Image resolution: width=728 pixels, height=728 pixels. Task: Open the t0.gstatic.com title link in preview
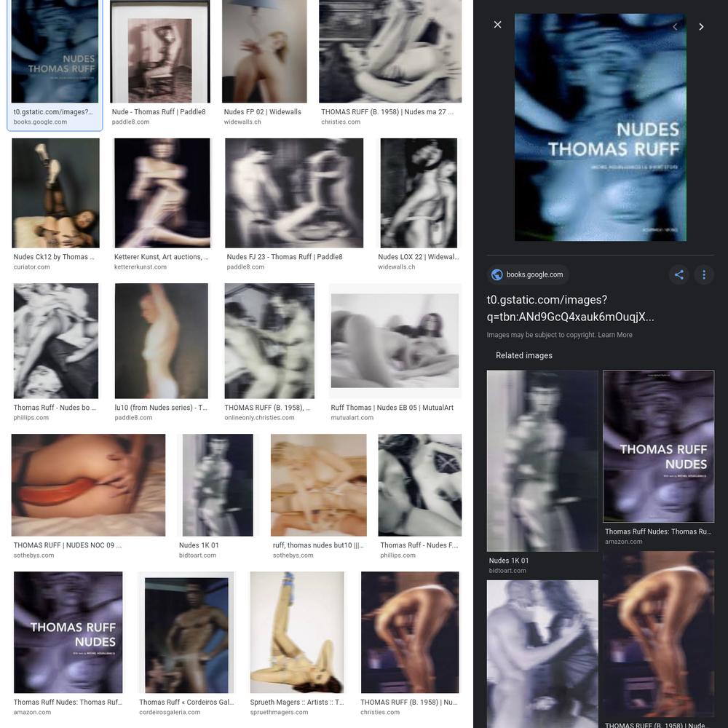point(570,308)
